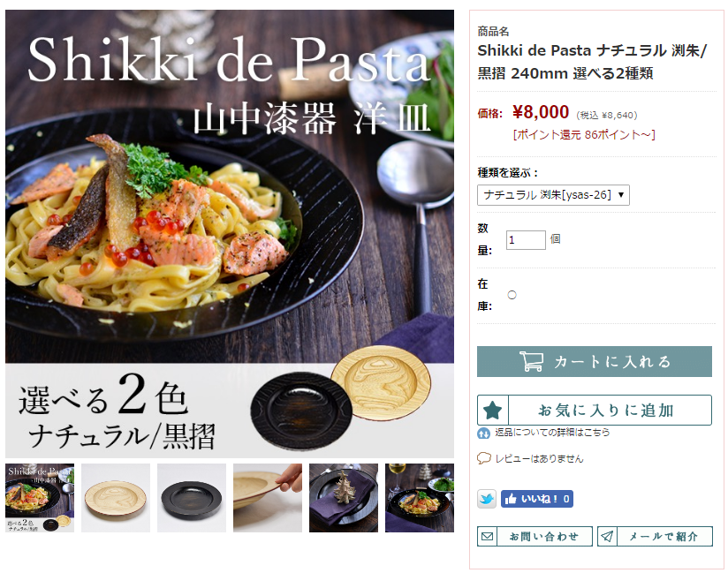Click レビューはありません review link
The image size is (728, 573).
coord(539,458)
